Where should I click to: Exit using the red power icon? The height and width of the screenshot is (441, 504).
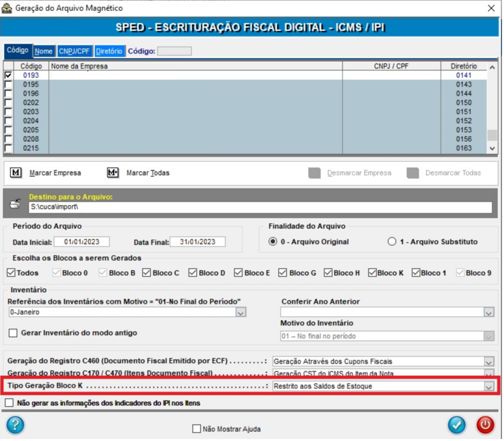485,425
